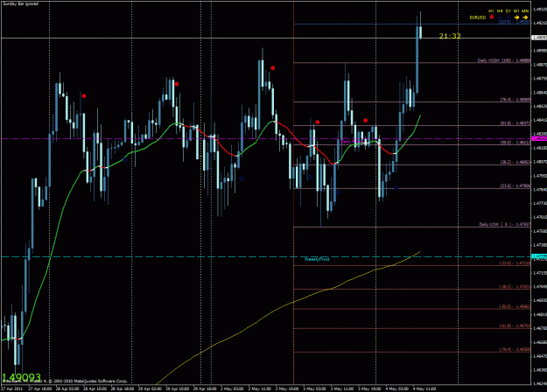Select the rightmost red signal dot
This screenshot has height=392, width=547.
pyautogui.click(x=365, y=121)
